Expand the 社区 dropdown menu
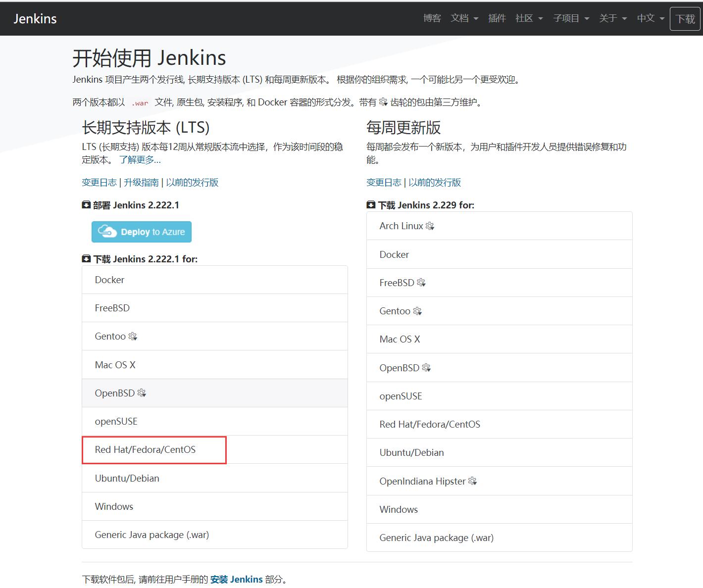The image size is (703, 588). pos(529,18)
